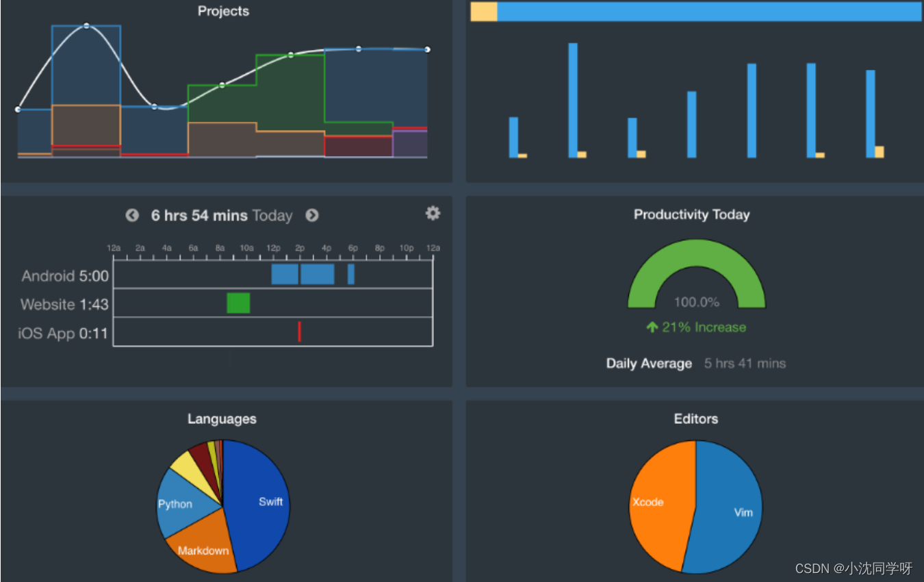Click the Editors chart title
Image resolution: width=924 pixels, height=582 pixels.
(x=696, y=418)
